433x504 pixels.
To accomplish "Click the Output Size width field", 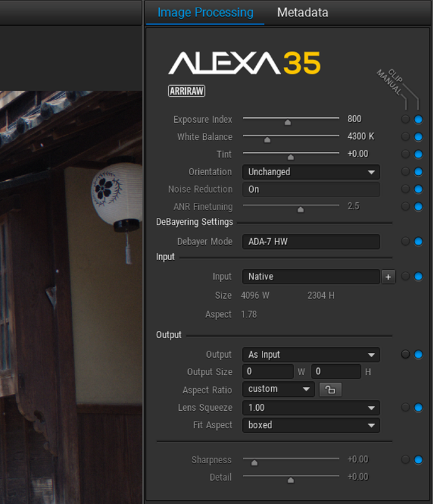I will [x=268, y=372].
